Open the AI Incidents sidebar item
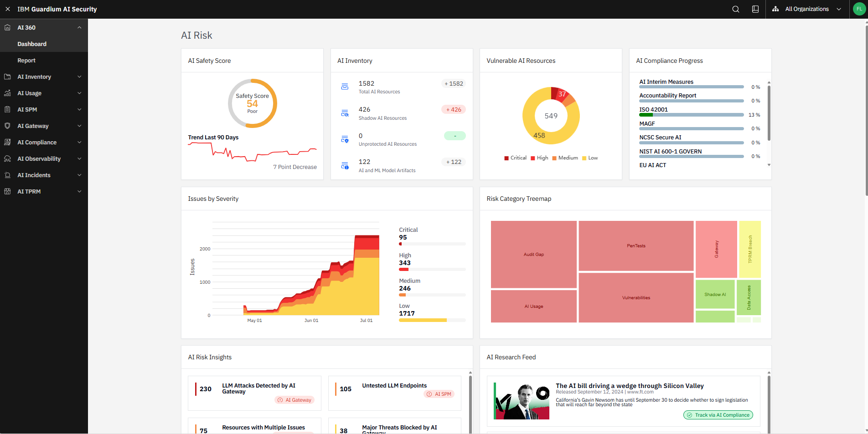 (44, 175)
